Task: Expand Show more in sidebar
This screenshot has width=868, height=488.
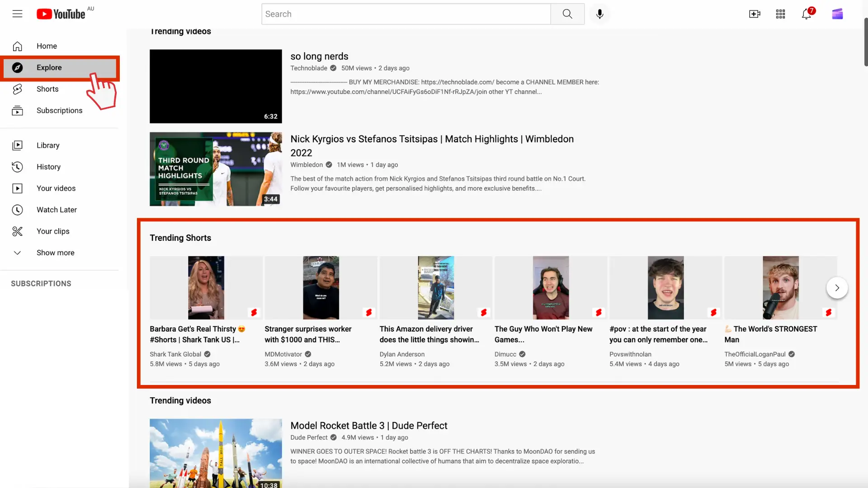Action: point(59,253)
